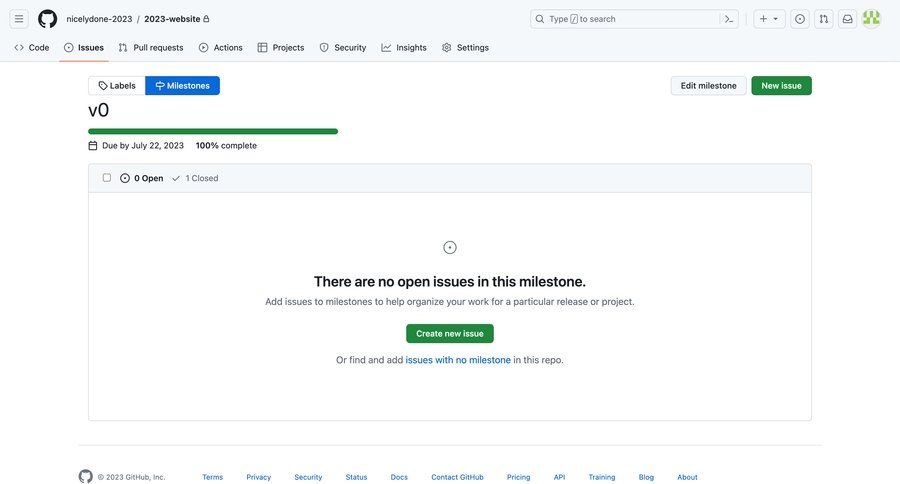
Task: Open the API footer link
Action: [x=560, y=477]
